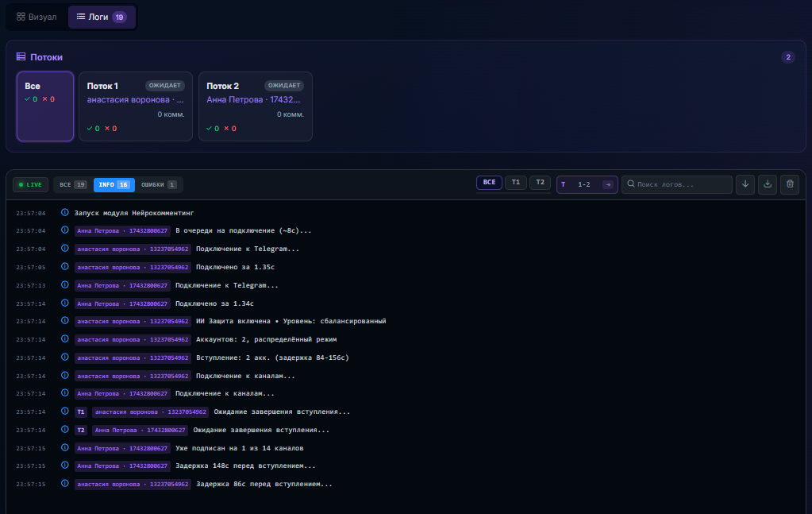Select the Все streams card
The height and width of the screenshot is (514, 812).
(x=45, y=106)
